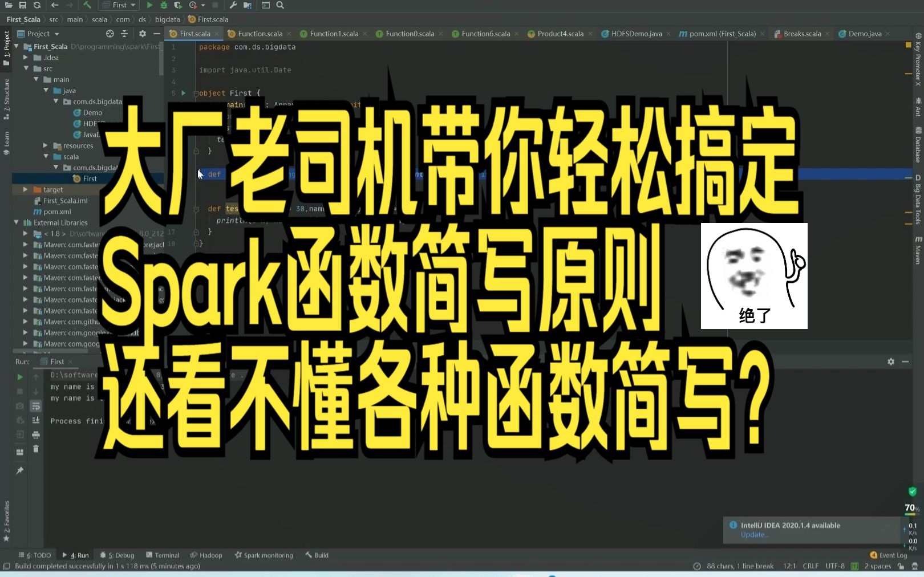Click the Collapse All icon in Project panel

click(124, 34)
